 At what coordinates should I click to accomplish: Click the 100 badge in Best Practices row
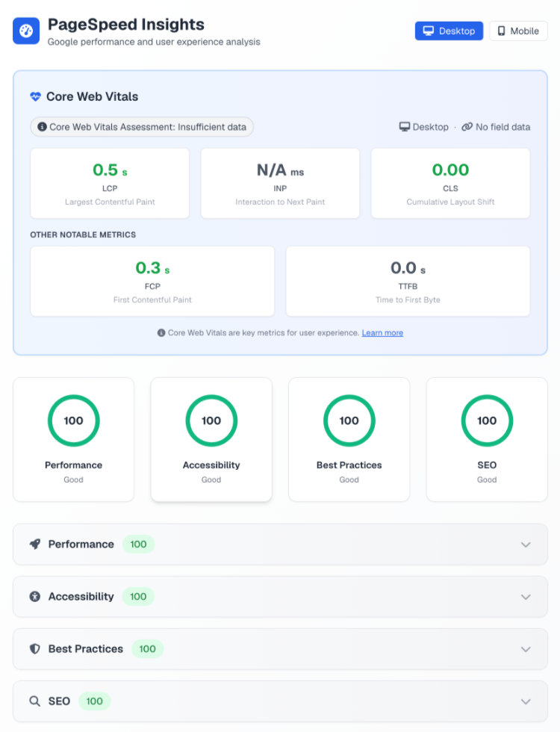tap(148, 649)
